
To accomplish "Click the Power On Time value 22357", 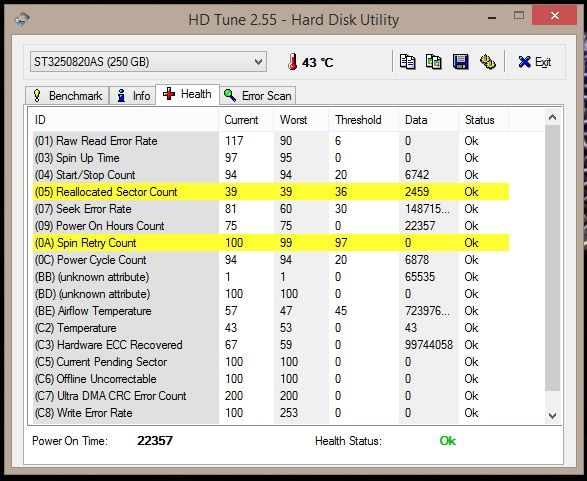I will [x=155, y=441].
